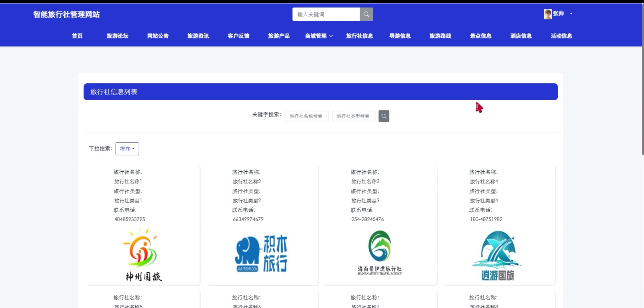Screen dimensions: 644x308
Task: Expand the 商城管理 menu chevron
Action: click(331, 36)
